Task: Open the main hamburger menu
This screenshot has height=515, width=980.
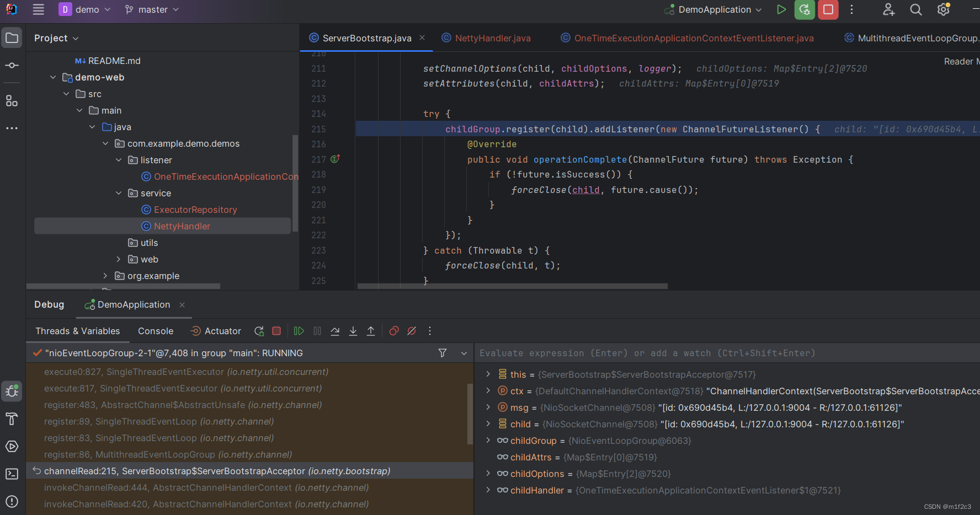Action: click(38, 9)
